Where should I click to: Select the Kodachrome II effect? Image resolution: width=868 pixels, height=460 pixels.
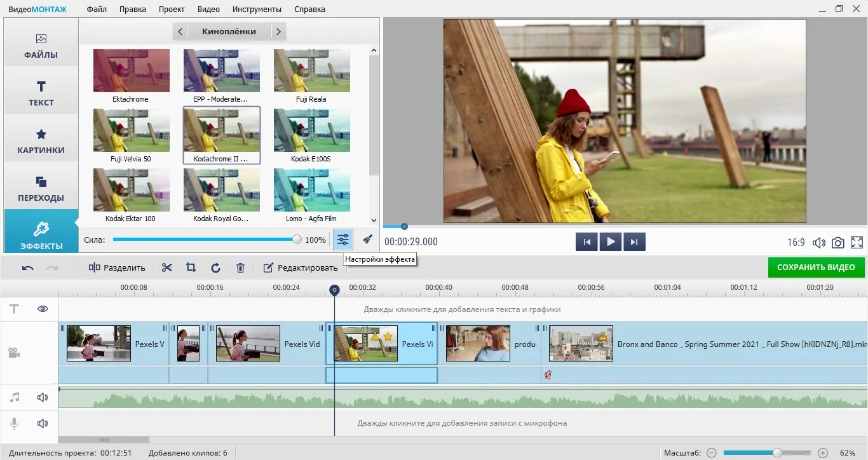pyautogui.click(x=221, y=135)
